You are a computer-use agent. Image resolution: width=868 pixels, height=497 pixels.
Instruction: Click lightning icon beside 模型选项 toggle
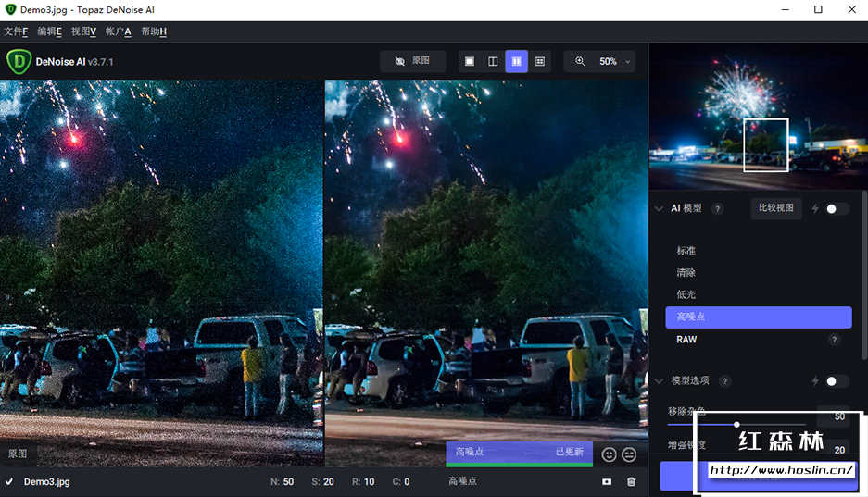click(x=815, y=381)
